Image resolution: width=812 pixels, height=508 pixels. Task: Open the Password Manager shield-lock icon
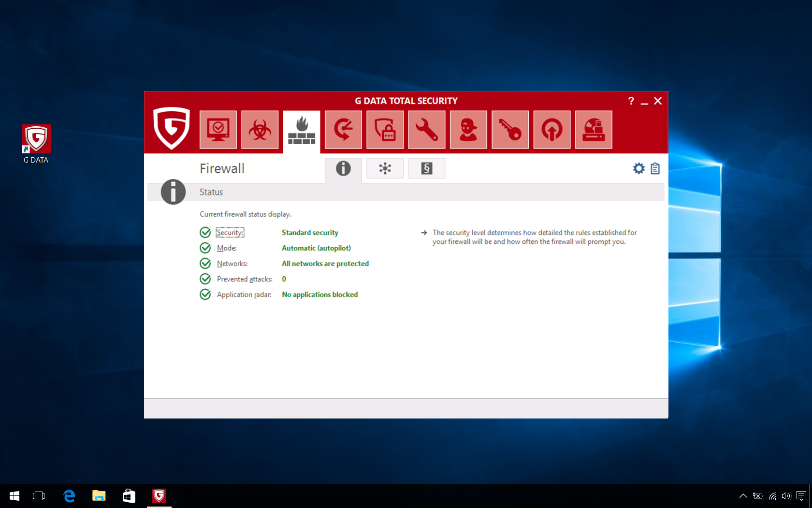(x=385, y=130)
